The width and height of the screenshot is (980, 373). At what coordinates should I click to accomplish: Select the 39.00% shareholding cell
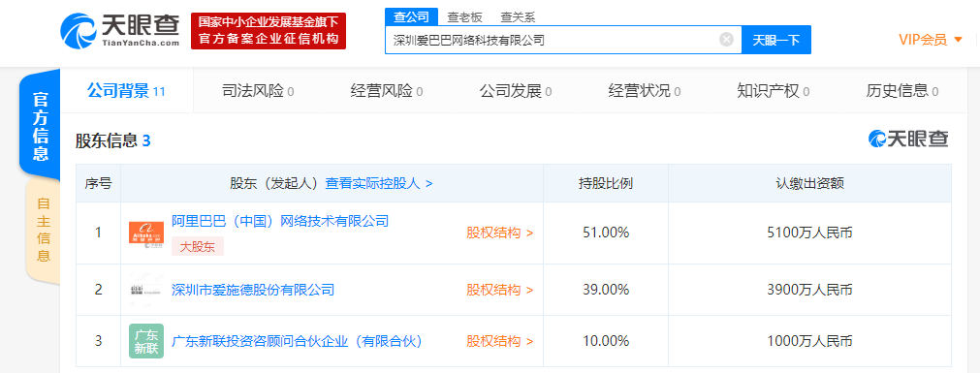605,290
